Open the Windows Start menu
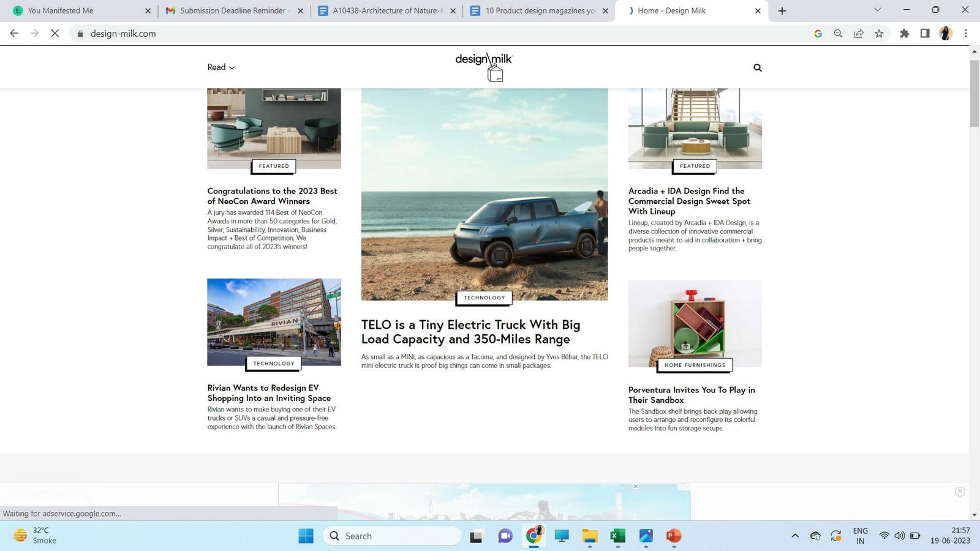The width and height of the screenshot is (980, 551). (306, 536)
